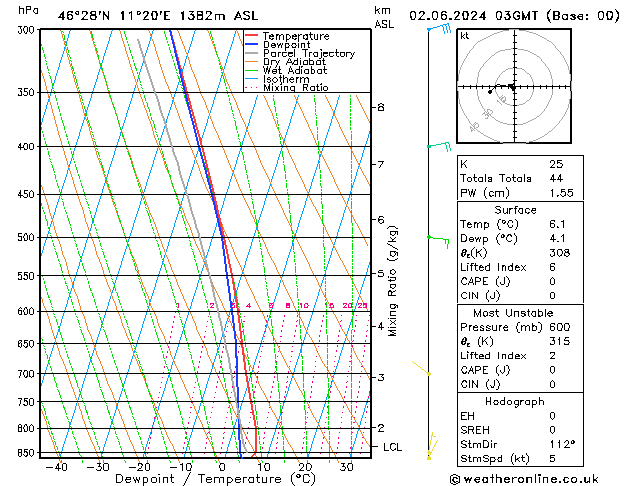Click the hodograph circular plot
629x486 pixels.
[x=512, y=86]
